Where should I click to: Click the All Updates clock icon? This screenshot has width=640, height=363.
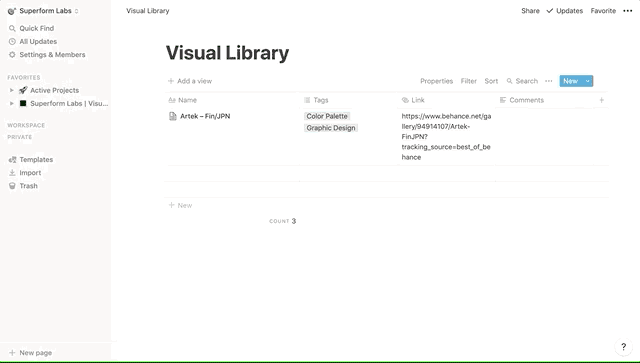pos(12,41)
